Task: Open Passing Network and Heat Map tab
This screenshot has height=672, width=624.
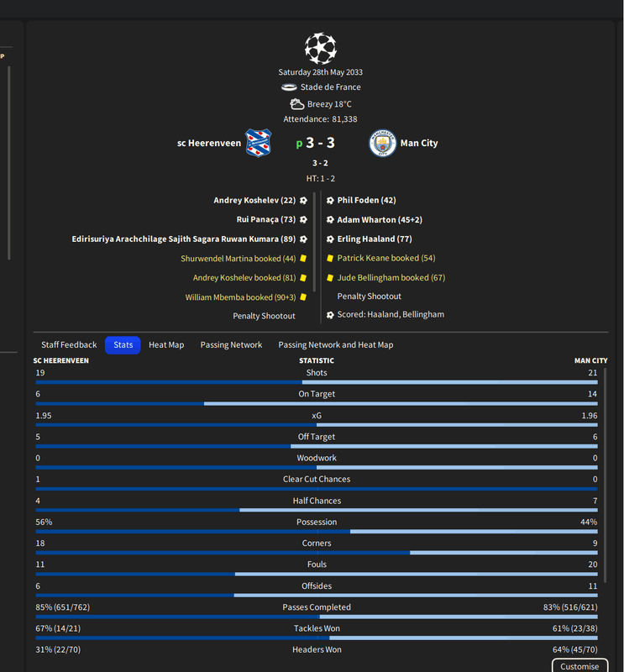Action: [336, 345]
